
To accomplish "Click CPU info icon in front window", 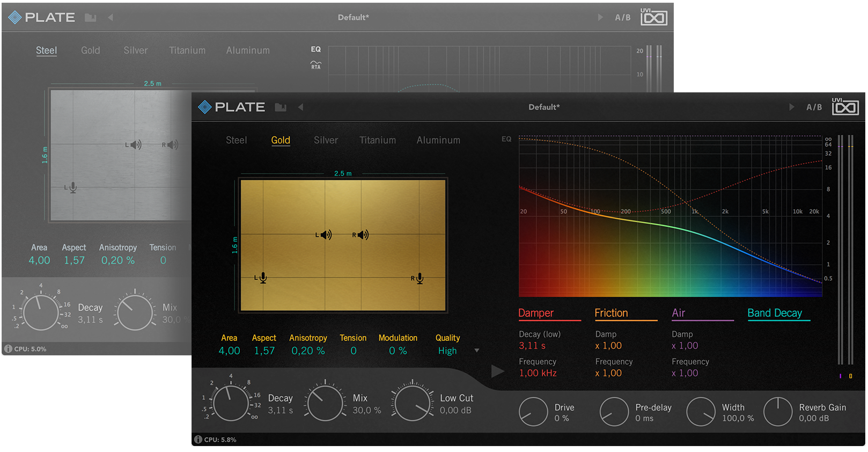I will [x=198, y=440].
